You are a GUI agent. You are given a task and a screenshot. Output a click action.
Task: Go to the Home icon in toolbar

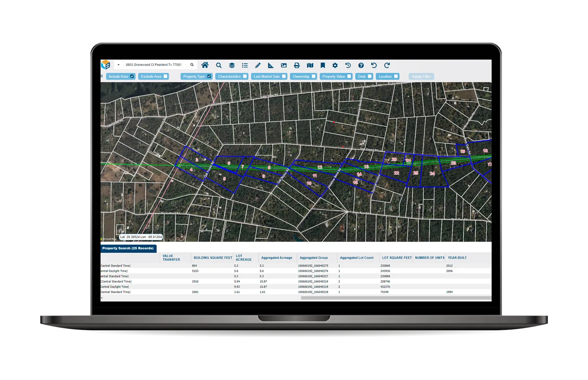(x=205, y=65)
